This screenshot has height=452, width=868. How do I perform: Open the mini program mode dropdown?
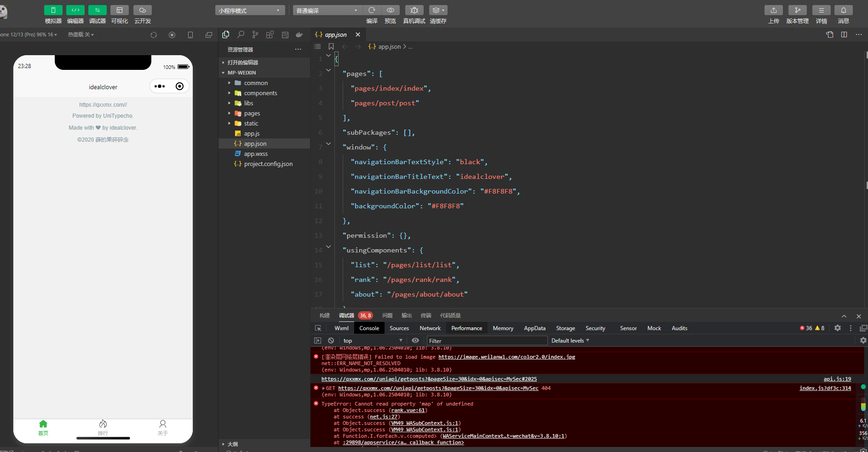[250, 11]
